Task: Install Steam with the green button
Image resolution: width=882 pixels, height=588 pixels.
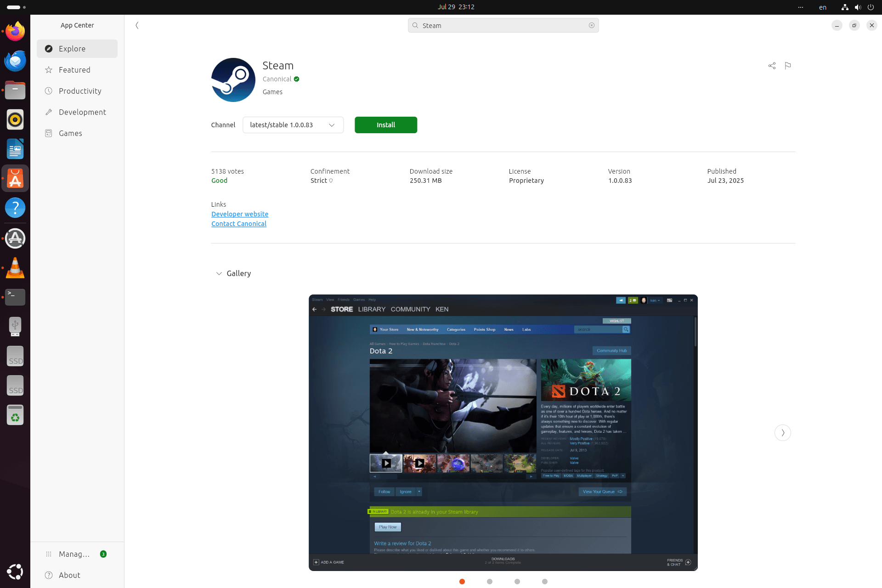Action: (x=386, y=125)
